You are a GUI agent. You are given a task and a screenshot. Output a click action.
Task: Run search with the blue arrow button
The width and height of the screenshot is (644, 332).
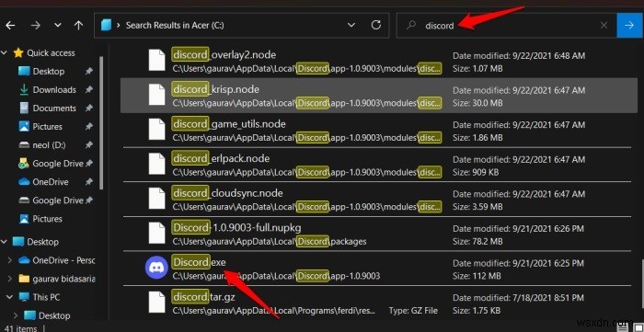[x=629, y=26]
